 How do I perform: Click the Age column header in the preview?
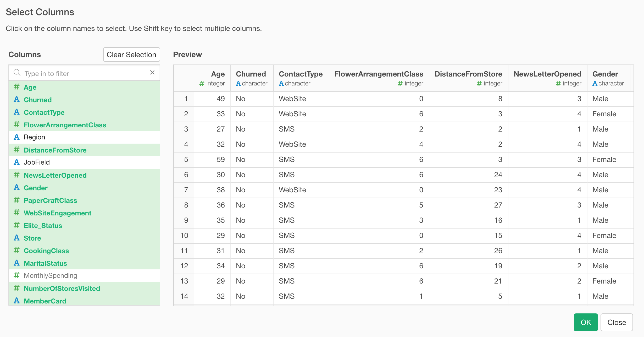[x=218, y=74]
